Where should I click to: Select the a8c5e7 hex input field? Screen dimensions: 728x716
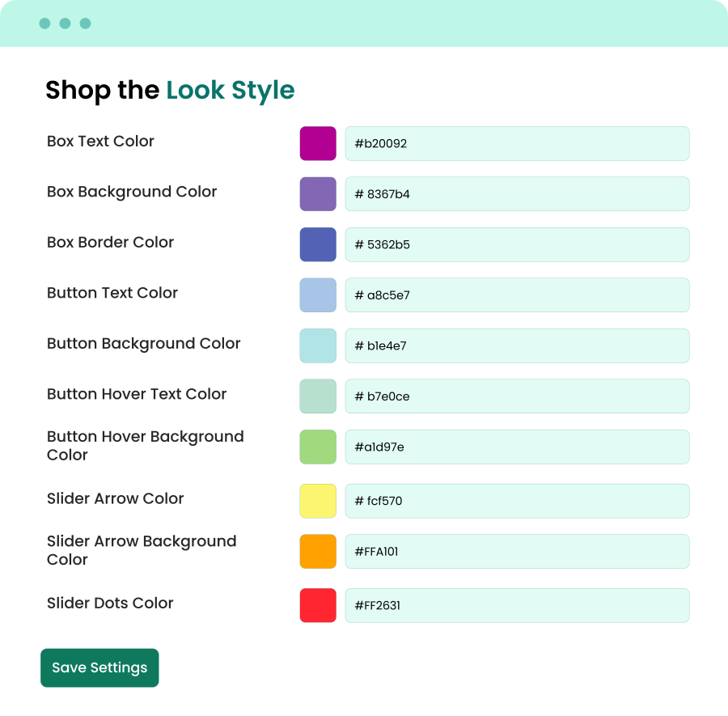point(517,294)
